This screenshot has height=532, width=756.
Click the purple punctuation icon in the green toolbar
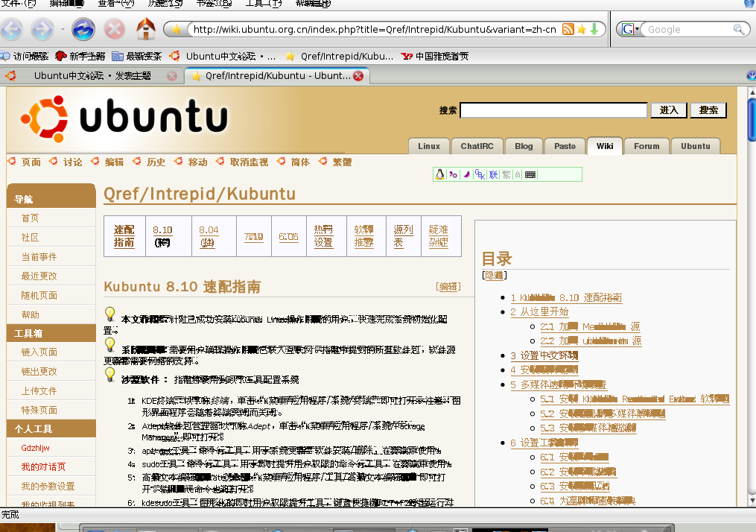(453, 174)
